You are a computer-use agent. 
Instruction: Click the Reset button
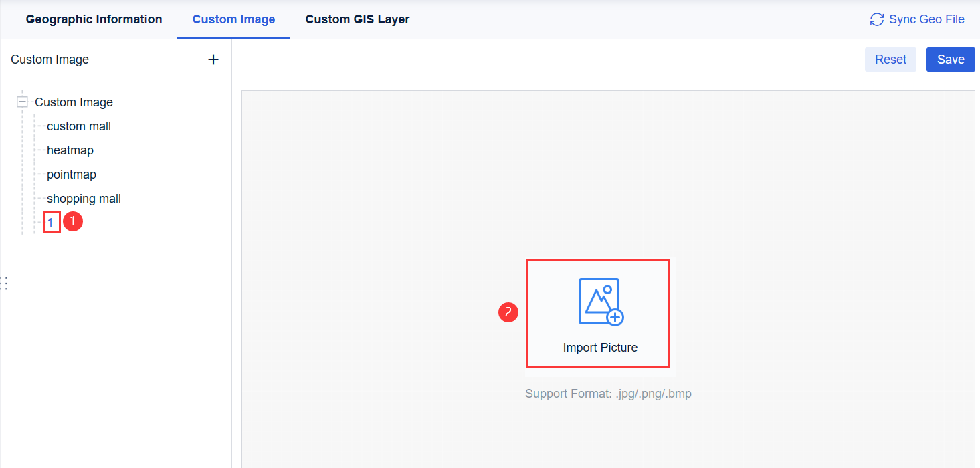point(890,59)
